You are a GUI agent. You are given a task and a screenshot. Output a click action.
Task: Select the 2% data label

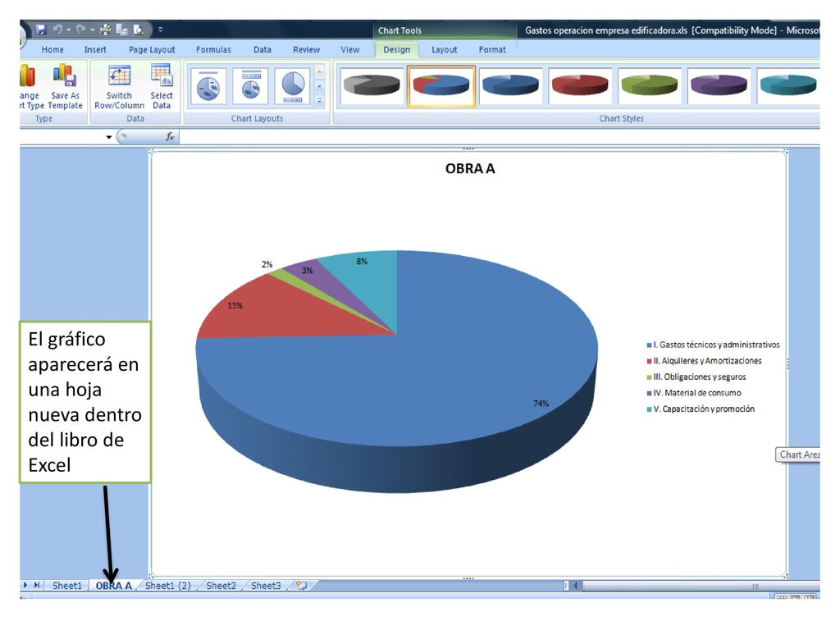click(x=267, y=264)
